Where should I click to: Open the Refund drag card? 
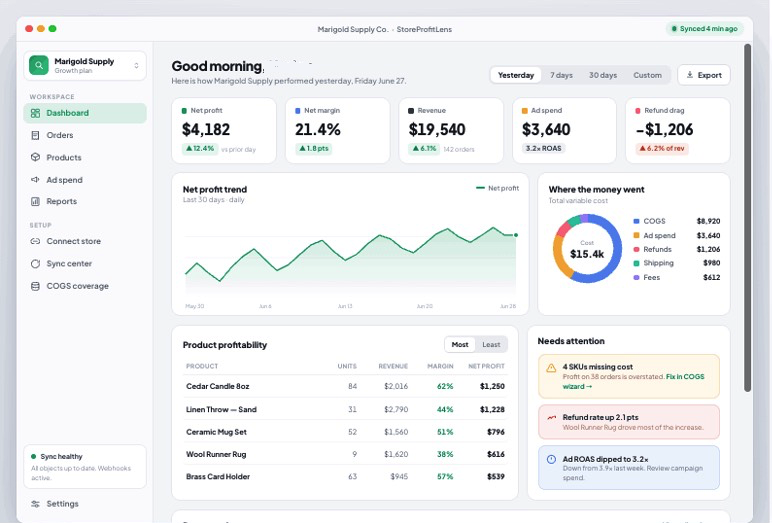click(677, 131)
